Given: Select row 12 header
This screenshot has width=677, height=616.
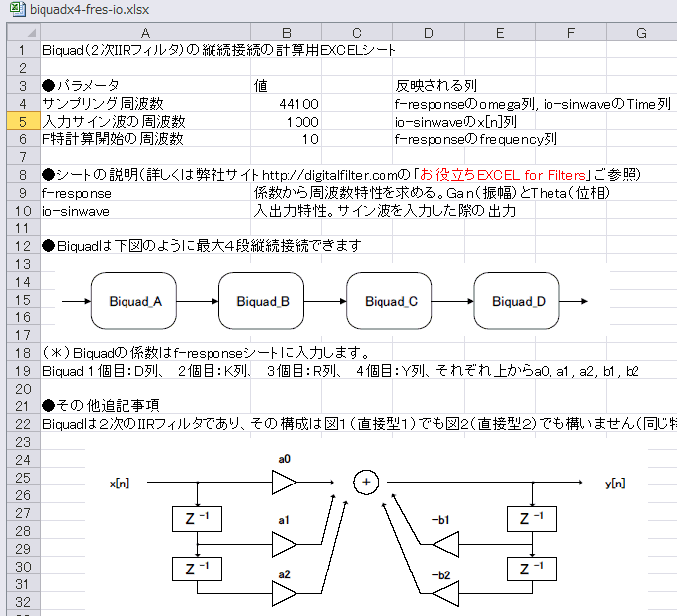Looking at the screenshot, I should point(24,246).
